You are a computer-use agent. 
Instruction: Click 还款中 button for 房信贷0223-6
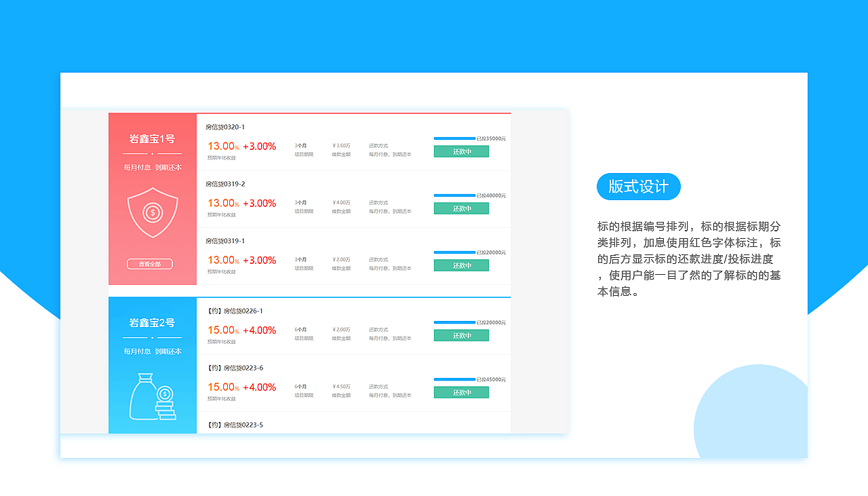tap(461, 392)
